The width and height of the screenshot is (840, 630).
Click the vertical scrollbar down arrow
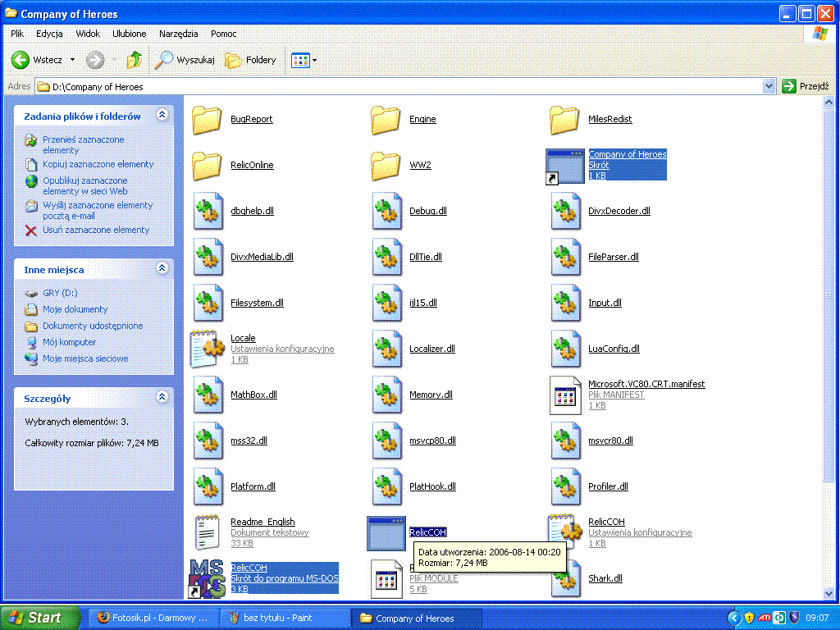tap(829, 593)
